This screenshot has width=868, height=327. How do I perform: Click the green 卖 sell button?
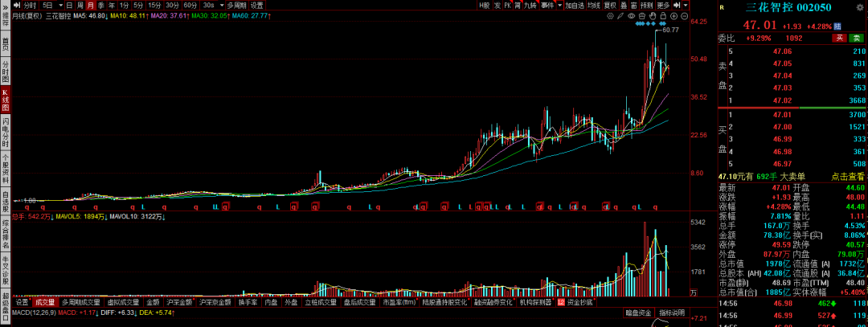856,39
